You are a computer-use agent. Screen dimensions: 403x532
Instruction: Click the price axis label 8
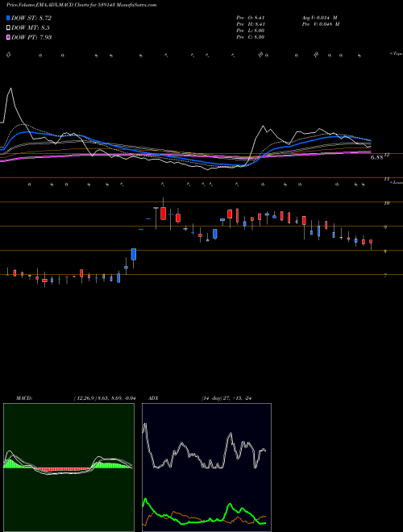[x=385, y=251]
